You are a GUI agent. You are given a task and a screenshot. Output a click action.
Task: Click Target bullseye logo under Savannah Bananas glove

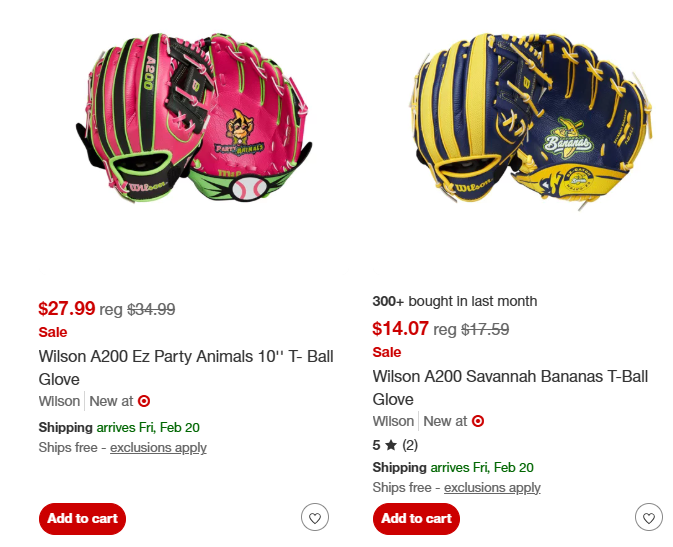pos(478,421)
